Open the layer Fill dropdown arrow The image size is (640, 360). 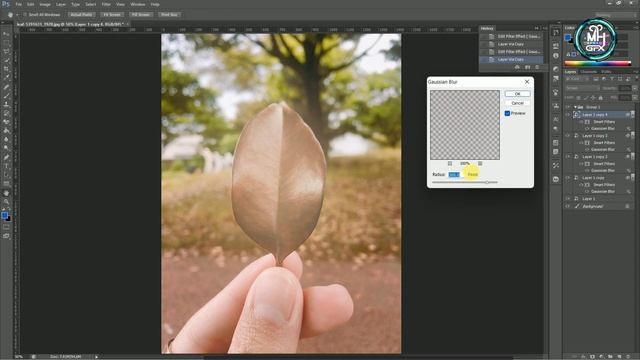click(x=635, y=98)
